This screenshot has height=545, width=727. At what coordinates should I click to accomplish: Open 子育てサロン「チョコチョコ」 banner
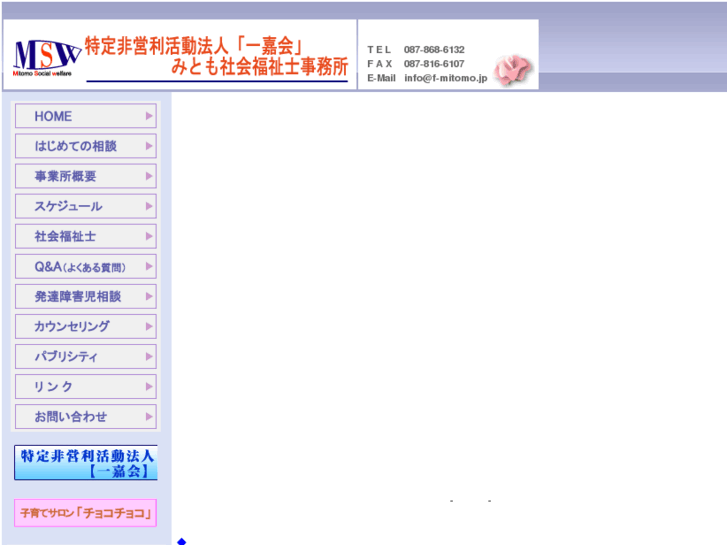coord(85,513)
